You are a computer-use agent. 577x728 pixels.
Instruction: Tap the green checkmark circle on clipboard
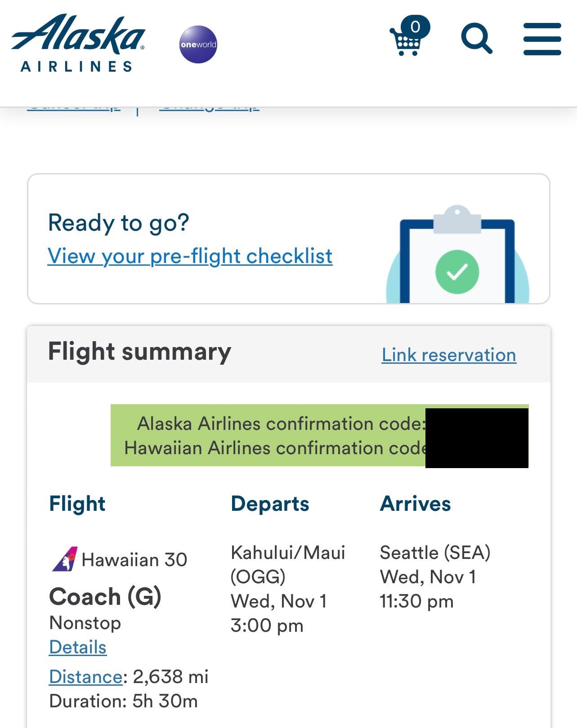pos(457,272)
